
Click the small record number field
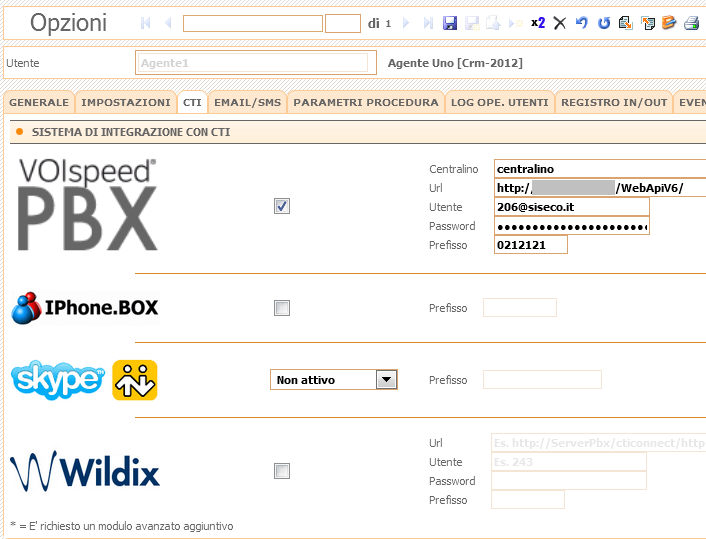pyautogui.click(x=343, y=23)
